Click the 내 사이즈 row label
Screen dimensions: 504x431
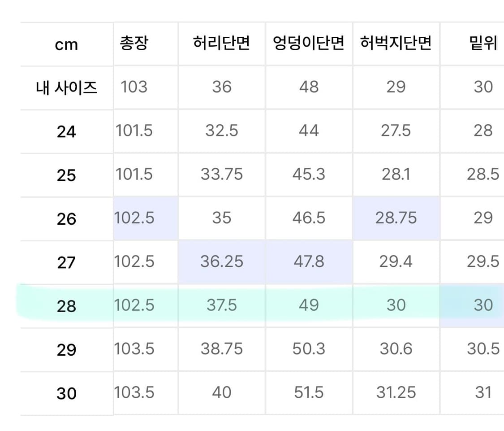pyautogui.click(x=66, y=87)
